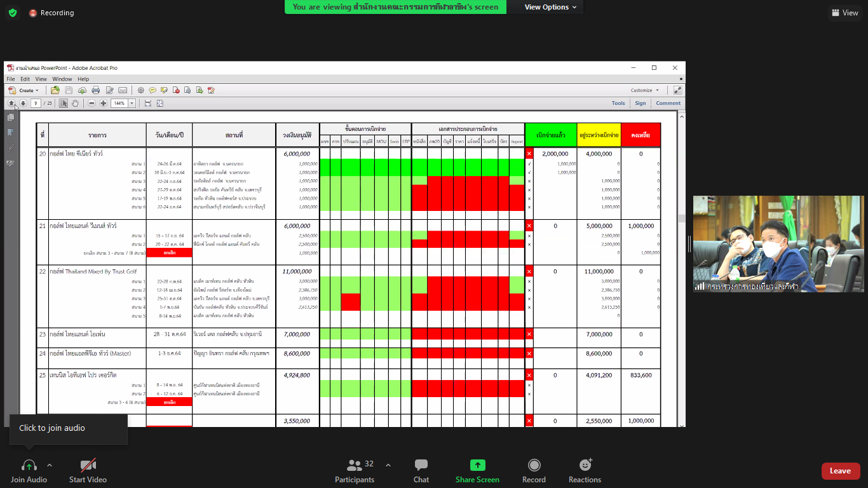
Task: Select the hand pan tool in Acrobat
Action: click(x=75, y=103)
